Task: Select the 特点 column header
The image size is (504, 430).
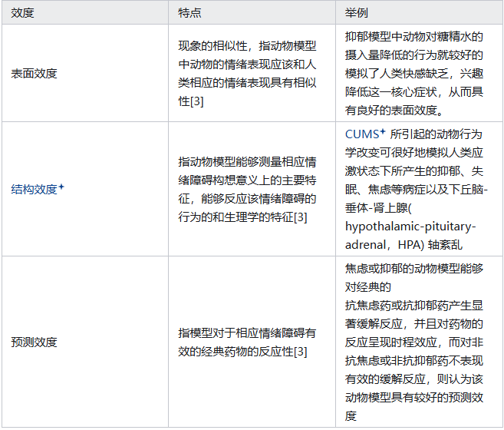Action: pyautogui.click(x=252, y=13)
